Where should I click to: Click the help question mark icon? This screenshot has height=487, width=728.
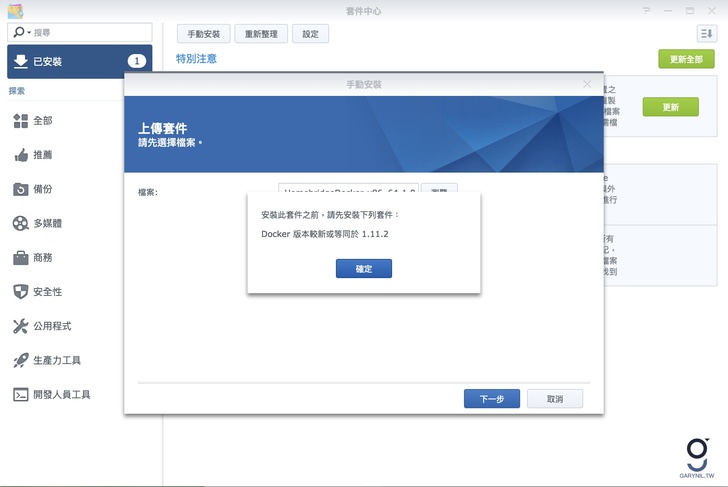(x=646, y=10)
